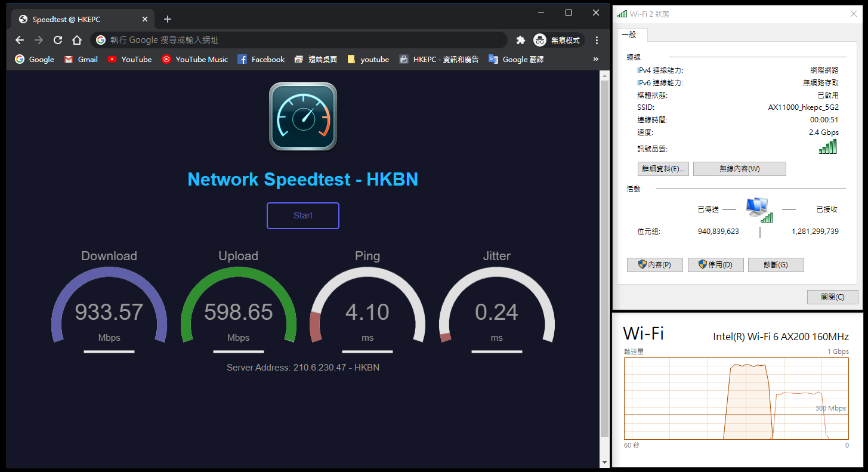Viewport: 868px width, 472px height.
Task: Click the browser back arrow
Action: pos(20,40)
